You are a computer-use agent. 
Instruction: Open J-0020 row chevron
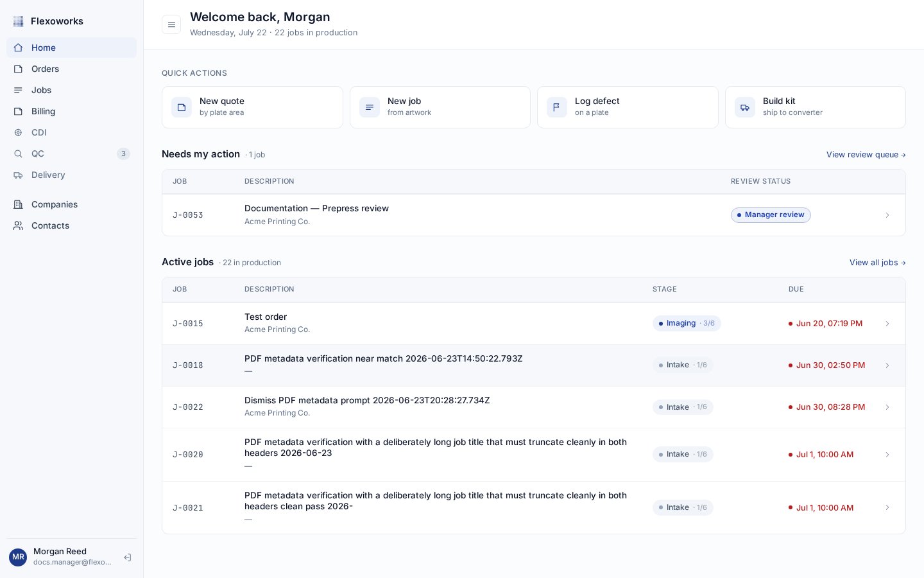point(887,455)
